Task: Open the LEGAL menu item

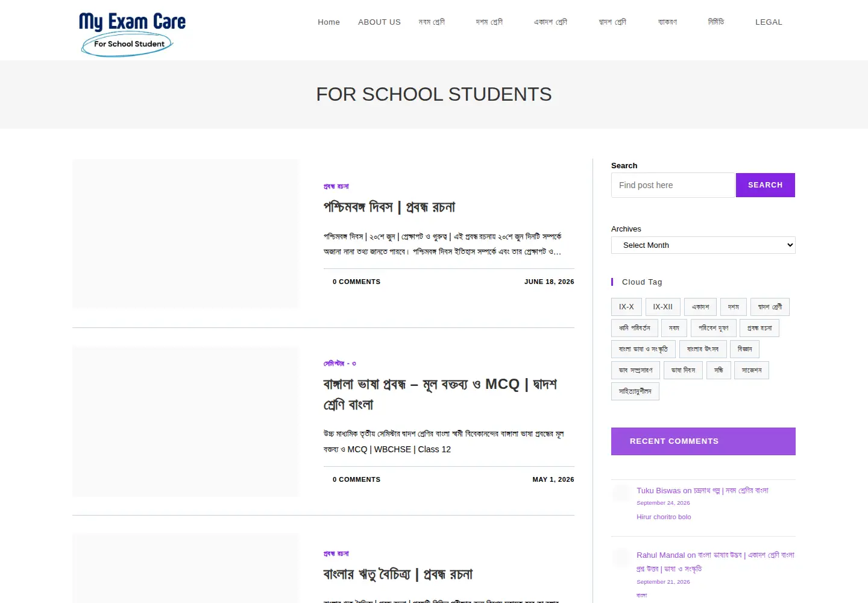Action: pos(769,22)
